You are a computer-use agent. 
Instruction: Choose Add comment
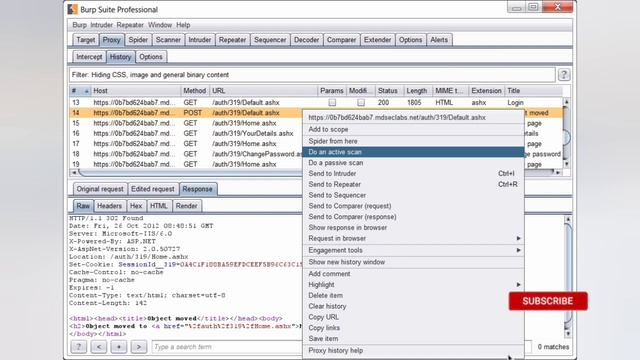413,274
